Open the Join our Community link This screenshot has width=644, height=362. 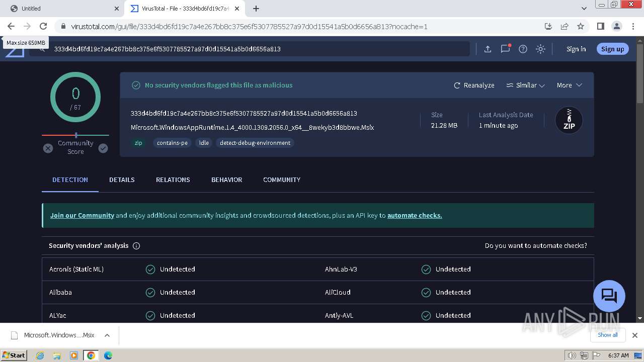82,215
